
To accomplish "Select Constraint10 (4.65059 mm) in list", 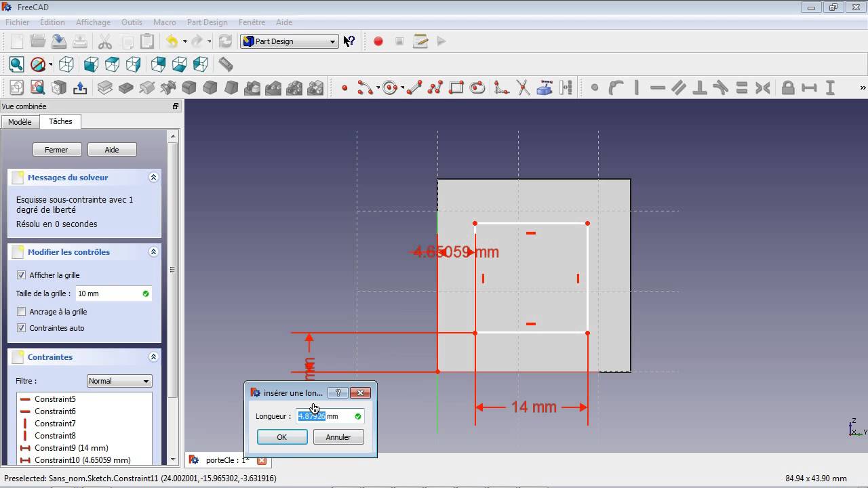I will [x=84, y=460].
